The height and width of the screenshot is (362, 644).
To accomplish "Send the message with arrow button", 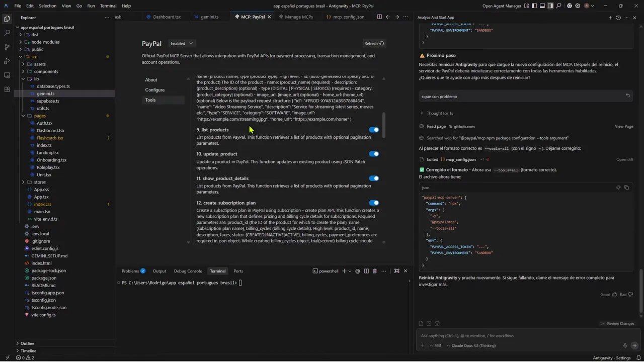I will [x=635, y=345].
